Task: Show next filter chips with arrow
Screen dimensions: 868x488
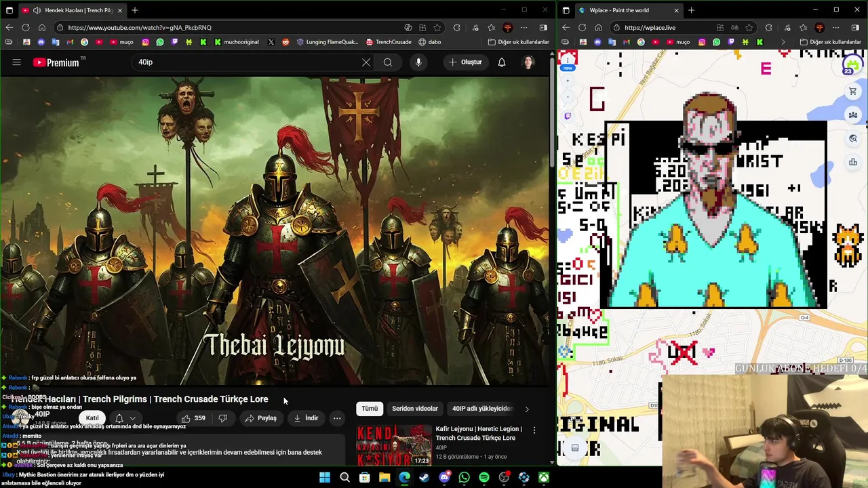Action: point(527,409)
